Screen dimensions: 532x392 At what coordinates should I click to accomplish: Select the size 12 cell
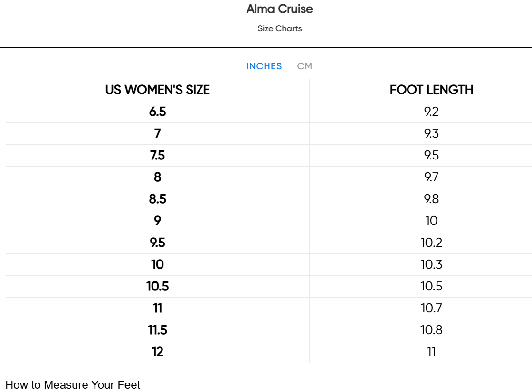[x=157, y=352]
